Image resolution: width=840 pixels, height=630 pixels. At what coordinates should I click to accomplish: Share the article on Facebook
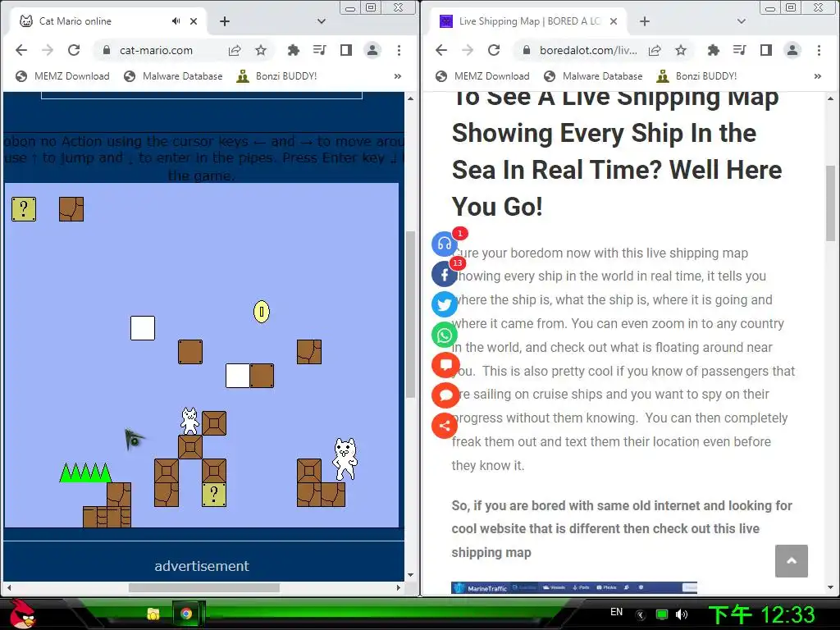(x=445, y=274)
